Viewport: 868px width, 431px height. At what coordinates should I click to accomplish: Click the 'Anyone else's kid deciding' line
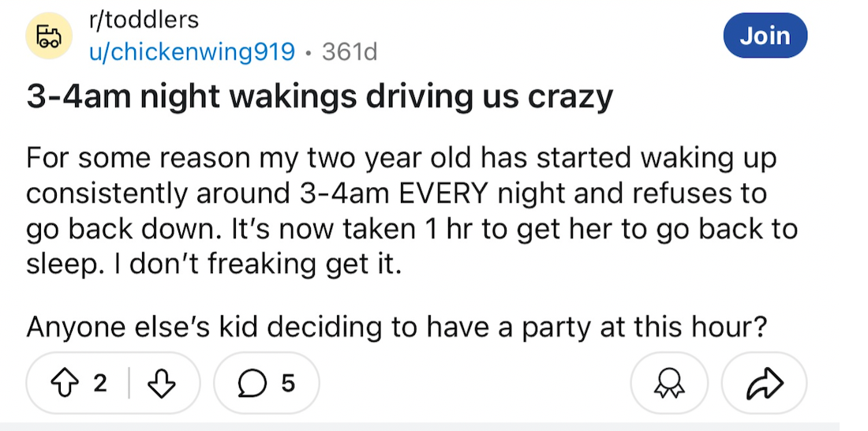pos(397,328)
